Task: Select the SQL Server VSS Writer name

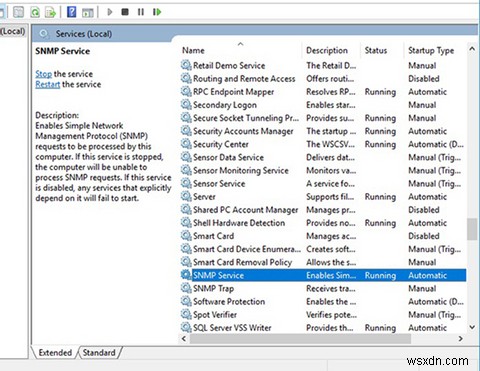Action: click(232, 328)
